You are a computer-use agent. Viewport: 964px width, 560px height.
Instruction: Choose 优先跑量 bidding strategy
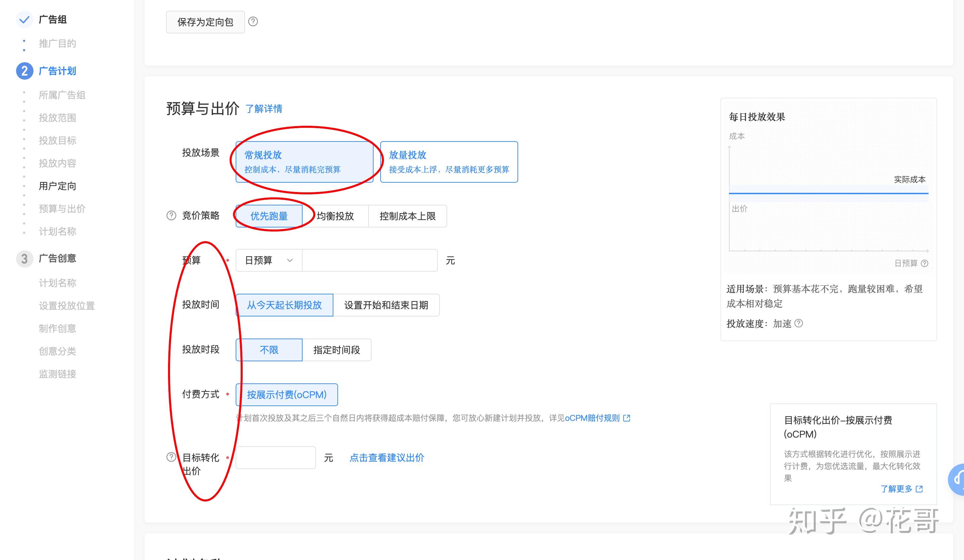click(x=269, y=216)
